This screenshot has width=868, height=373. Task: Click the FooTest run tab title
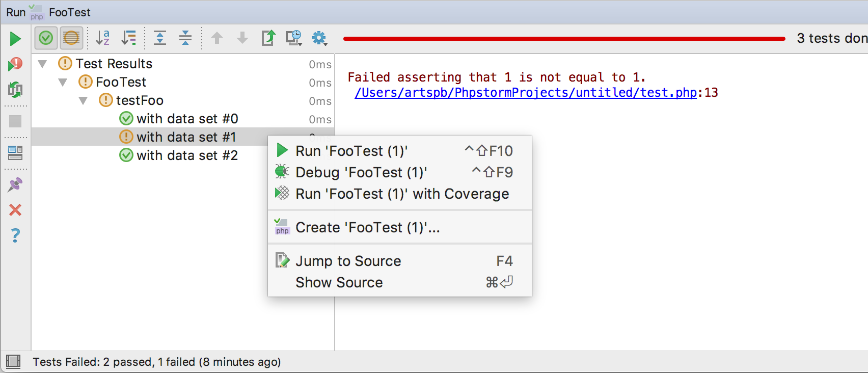click(70, 12)
